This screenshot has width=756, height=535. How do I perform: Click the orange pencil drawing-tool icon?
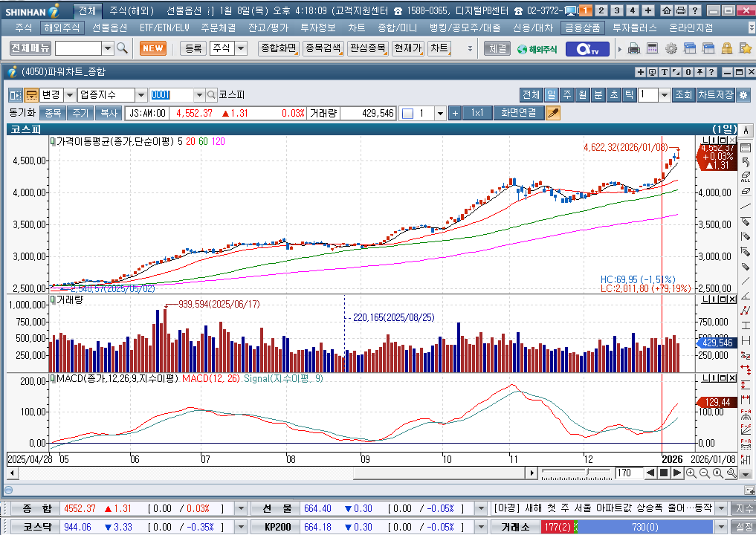552,113
